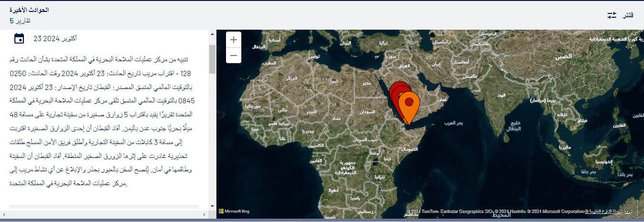The height and width of the screenshot is (222, 644).
Task: Click the الجزائر label on the map
Action: pyautogui.click(x=291, y=78)
